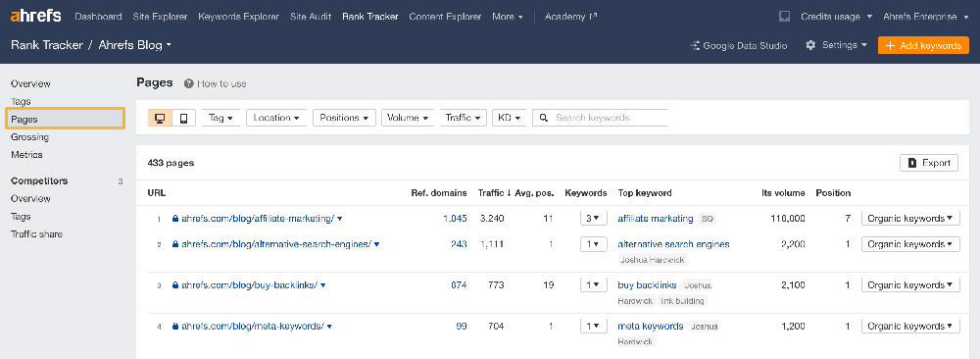Expand caret next to buy-backlinks URL

322,285
